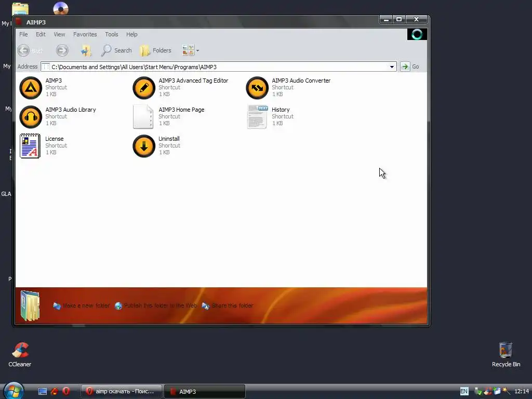Click the AIMP3 Home Page name text
The height and width of the screenshot is (399, 532).
click(181, 110)
